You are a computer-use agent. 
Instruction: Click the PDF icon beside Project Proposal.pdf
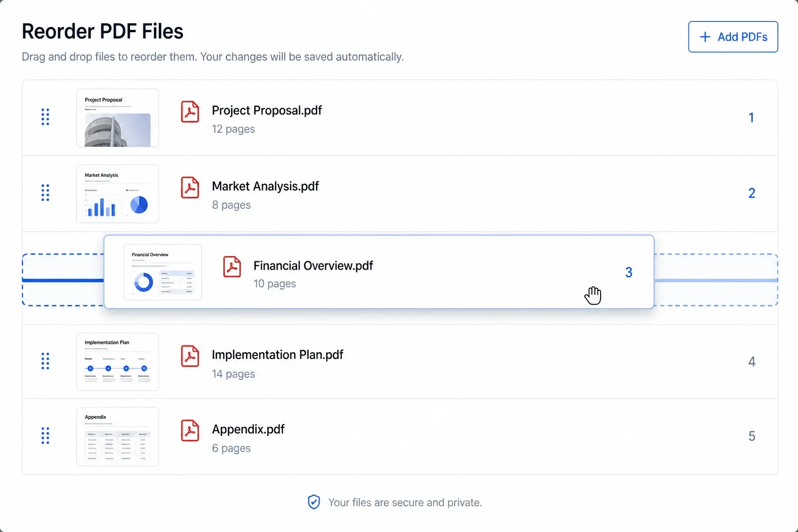[x=190, y=112]
